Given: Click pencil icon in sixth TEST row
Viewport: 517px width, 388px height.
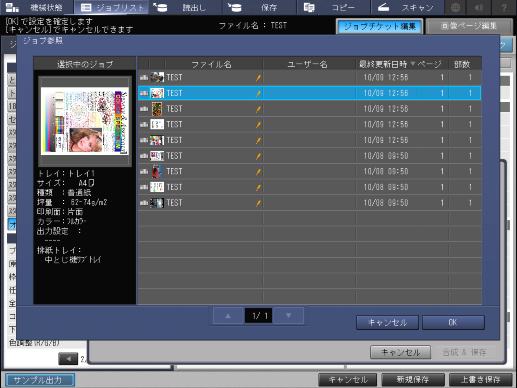Looking at the screenshot, I should pos(258,156).
